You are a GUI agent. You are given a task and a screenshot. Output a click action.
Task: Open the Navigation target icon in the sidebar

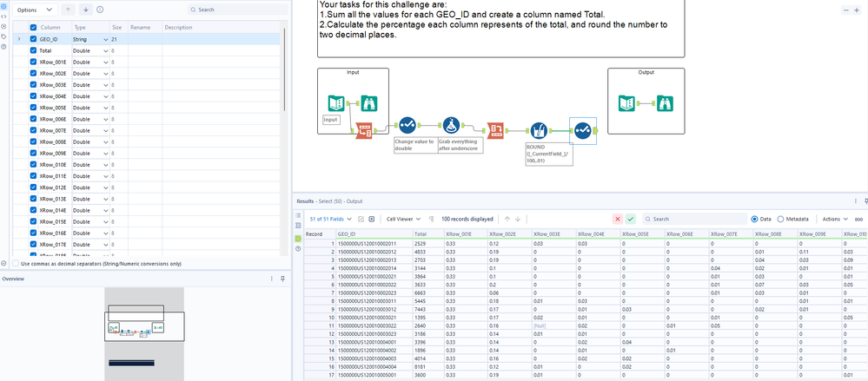[x=3, y=27]
